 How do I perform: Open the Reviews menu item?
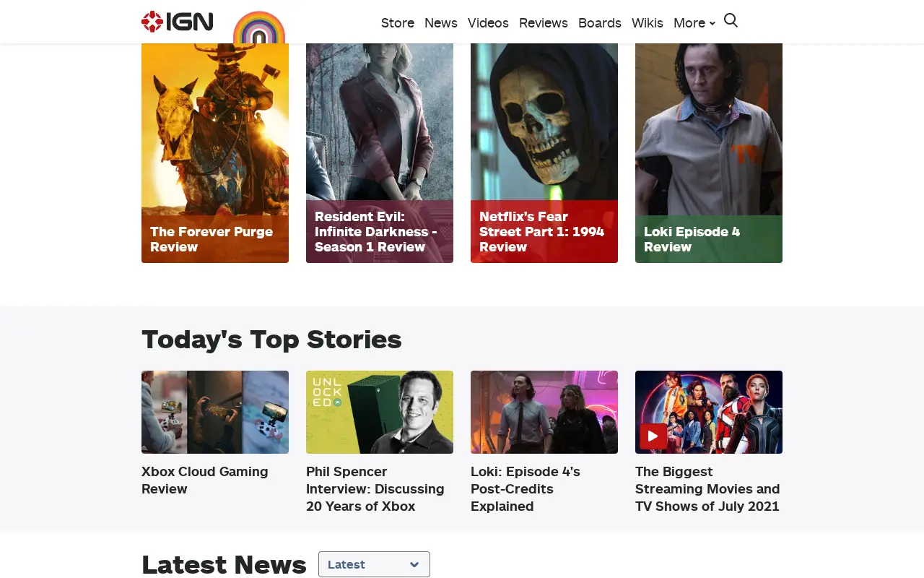point(544,23)
